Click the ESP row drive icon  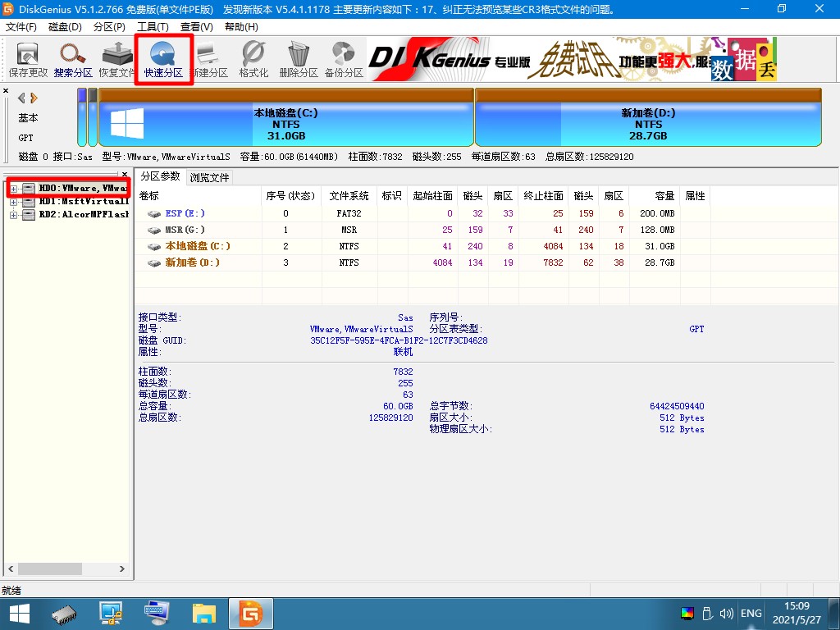tap(154, 214)
